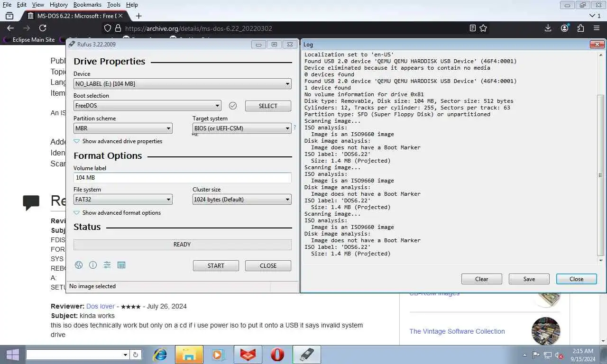Click the tracking protection shield icon
The height and width of the screenshot is (364, 607).
click(x=108, y=28)
